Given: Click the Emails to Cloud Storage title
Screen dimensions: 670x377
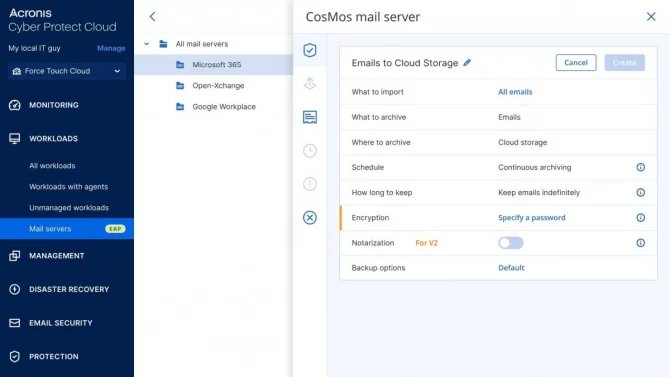Looking at the screenshot, I should coord(405,63).
